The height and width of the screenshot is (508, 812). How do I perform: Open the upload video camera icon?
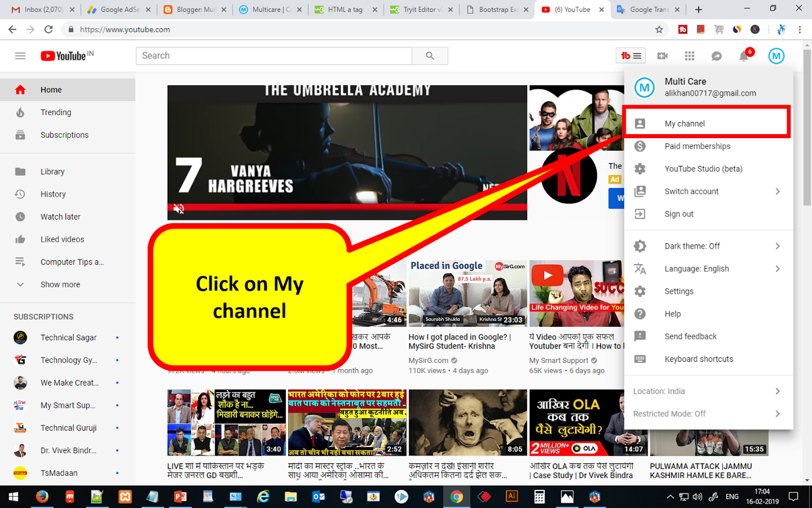pos(662,56)
